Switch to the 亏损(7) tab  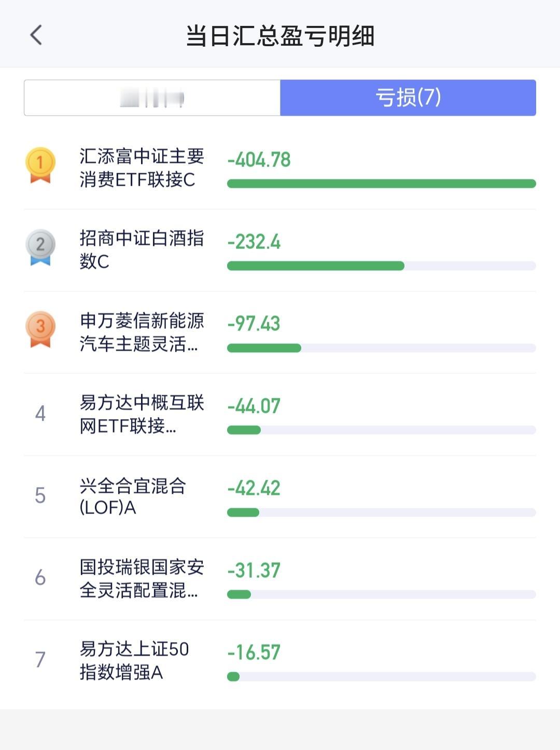[x=408, y=98]
